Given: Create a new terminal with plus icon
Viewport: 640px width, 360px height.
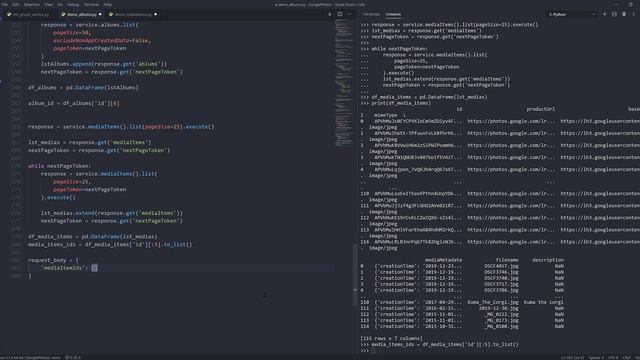Looking at the screenshot, I should 604,14.
